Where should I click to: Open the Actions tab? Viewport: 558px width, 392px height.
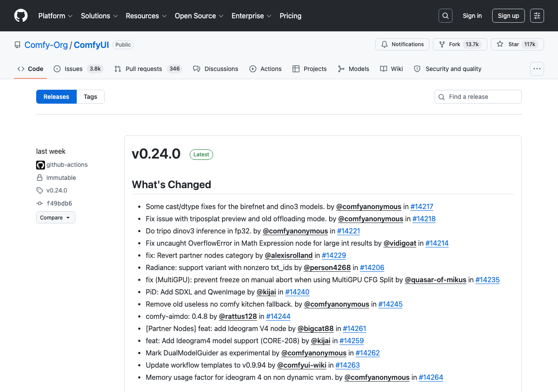click(265, 69)
